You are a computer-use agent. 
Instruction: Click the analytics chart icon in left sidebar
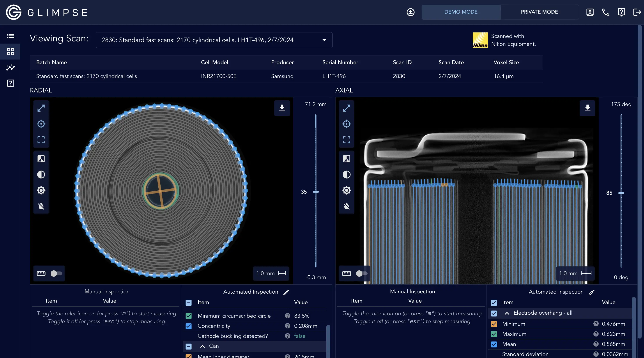(11, 67)
